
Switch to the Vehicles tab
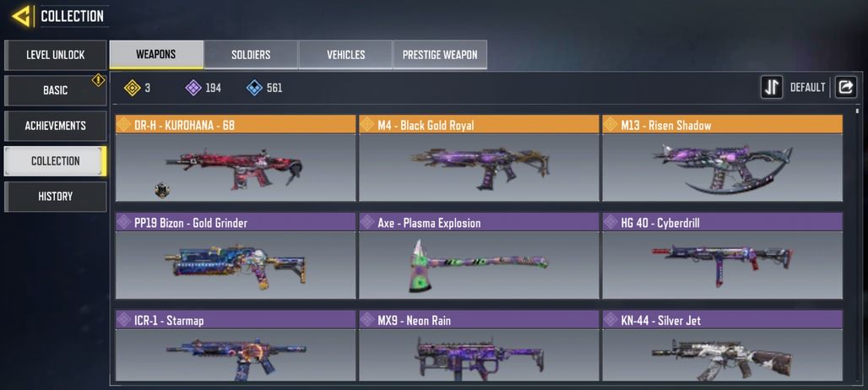[345, 55]
